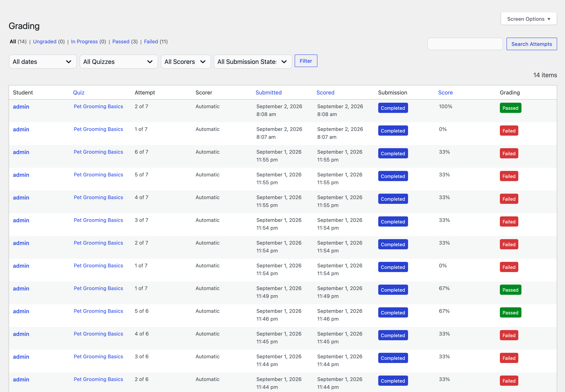Image resolution: width=565 pixels, height=392 pixels.
Task: Expand the Screen Options panel
Action: tap(529, 19)
